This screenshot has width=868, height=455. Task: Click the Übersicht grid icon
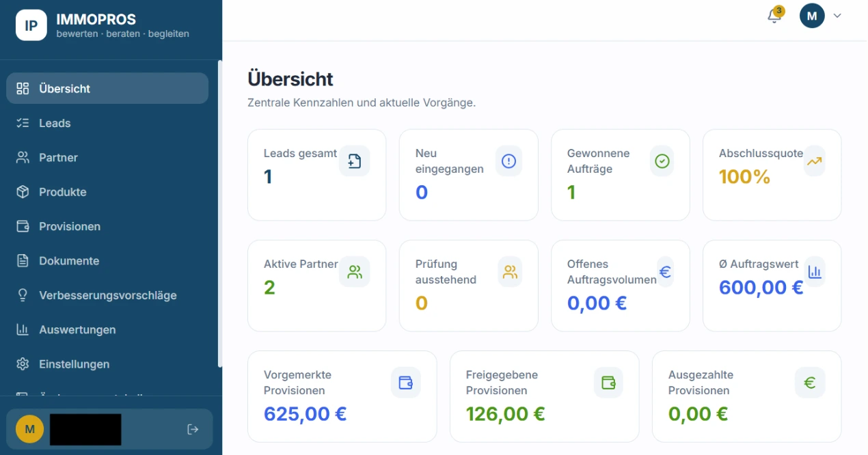23,88
